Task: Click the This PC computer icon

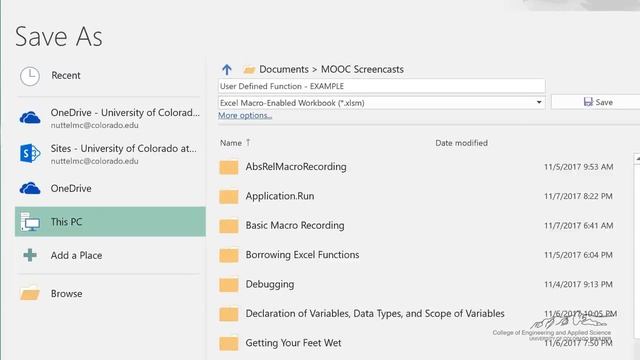Action: pyautogui.click(x=30, y=222)
